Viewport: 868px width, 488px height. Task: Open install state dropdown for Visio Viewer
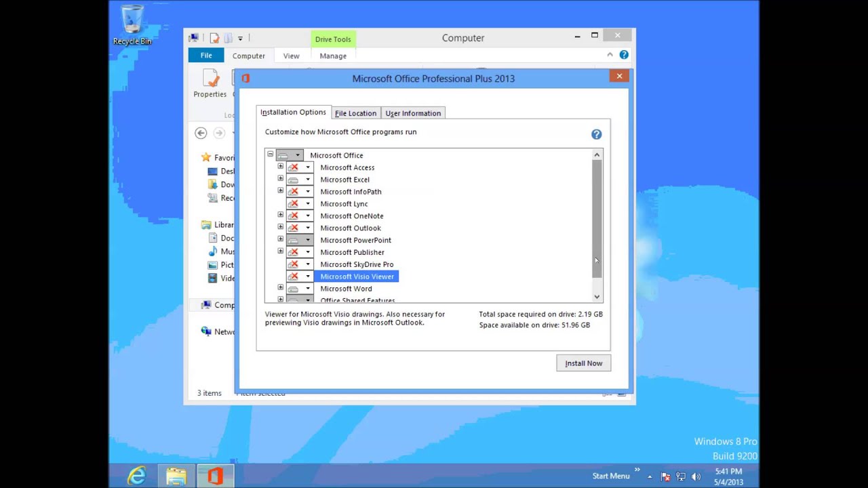click(300, 277)
